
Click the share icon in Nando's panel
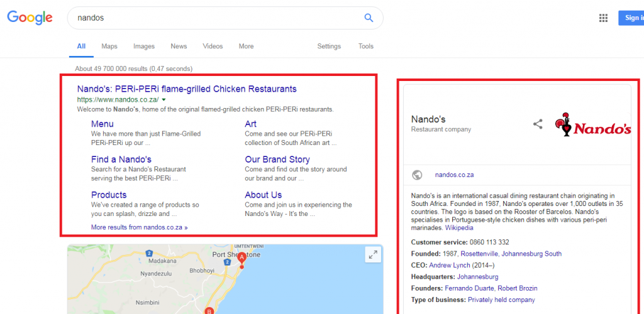[x=538, y=124]
